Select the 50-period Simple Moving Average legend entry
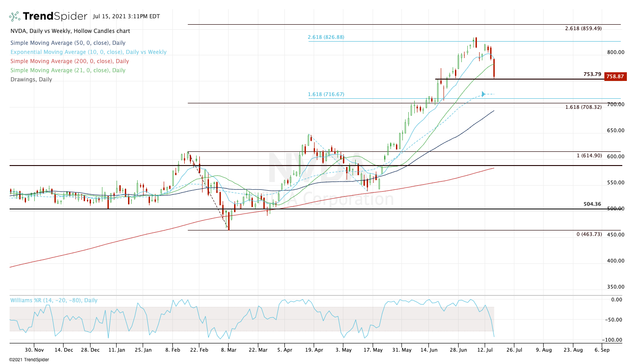This screenshot has height=364, width=636. click(68, 43)
